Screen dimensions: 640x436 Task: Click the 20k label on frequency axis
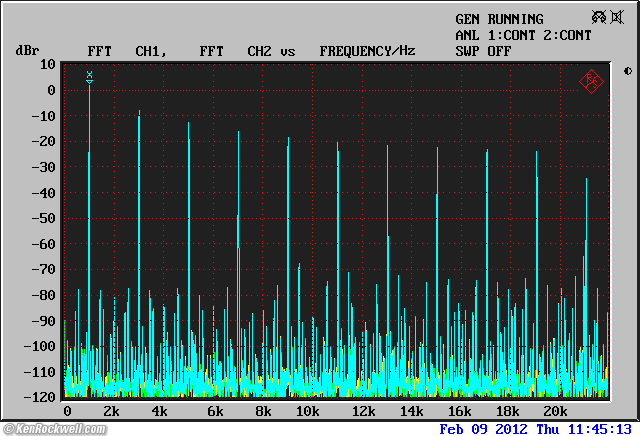[554, 411]
